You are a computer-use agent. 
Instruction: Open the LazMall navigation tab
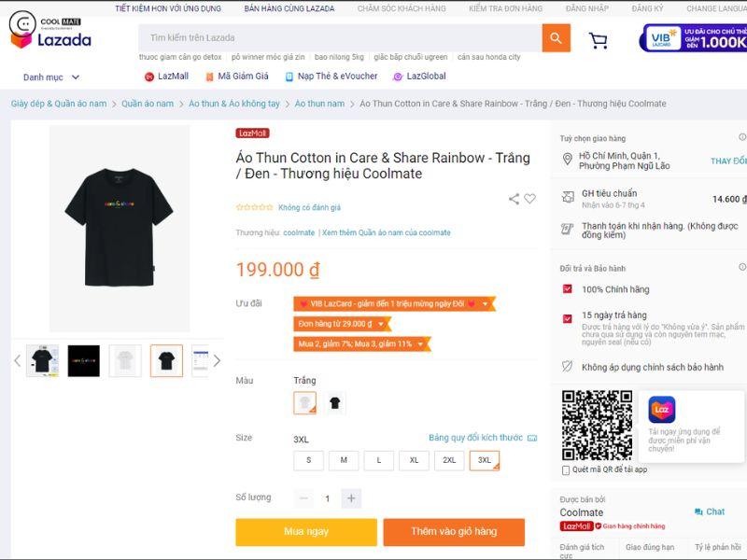(167, 77)
